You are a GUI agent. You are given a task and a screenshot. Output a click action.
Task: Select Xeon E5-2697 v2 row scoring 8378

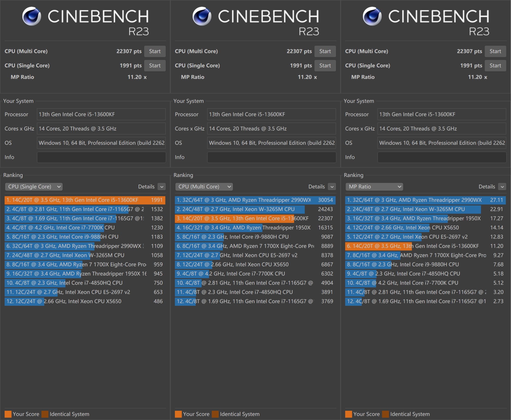(x=255, y=255)
